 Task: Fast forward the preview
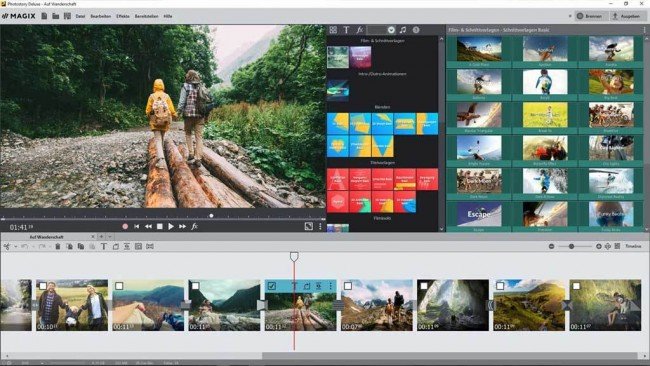pyautogui.click(x=182, y=227)
